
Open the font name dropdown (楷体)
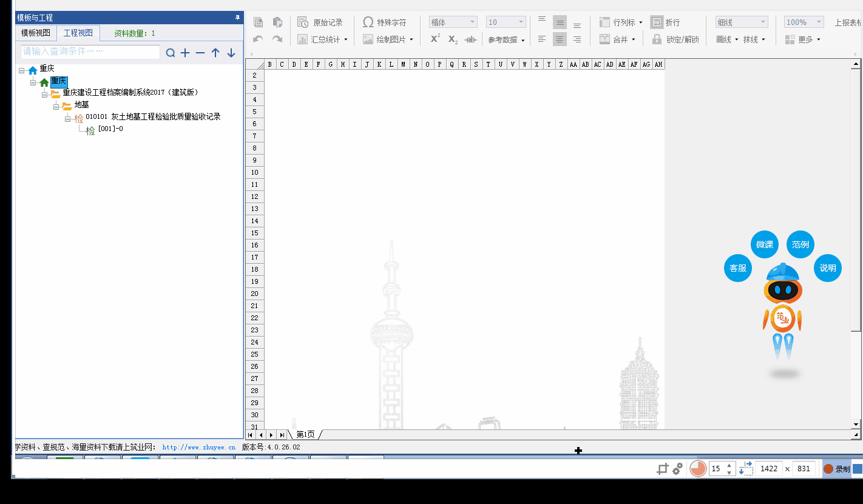[x=453, y=22]
